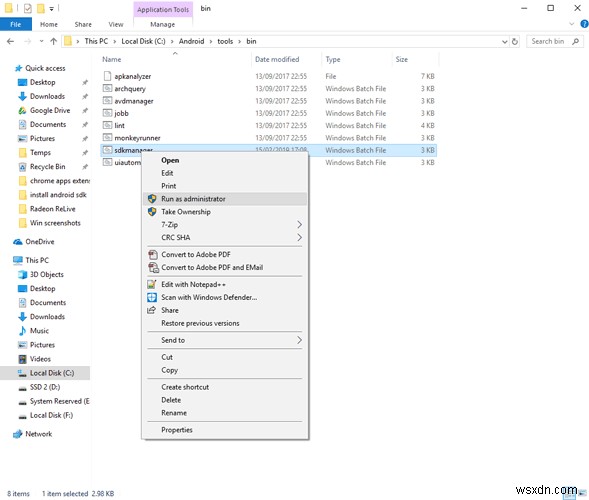Open Radeon ReLive folder in sidebar

click(53, 209)
